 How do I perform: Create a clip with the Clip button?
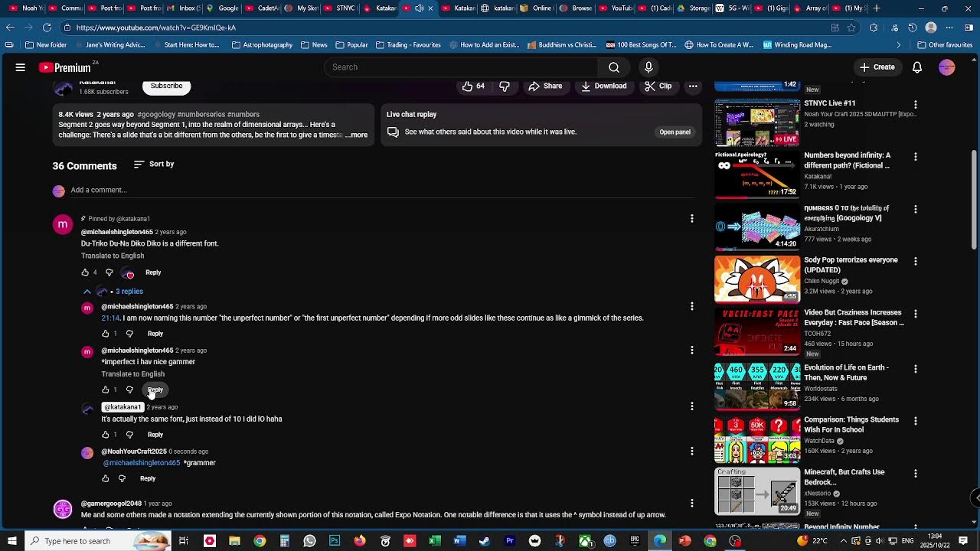(658, 86)
